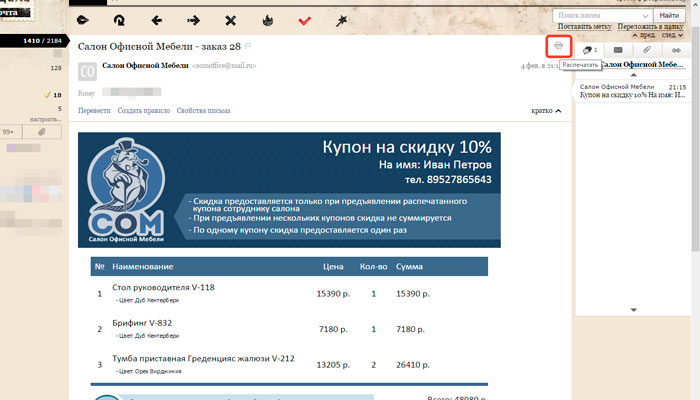Open the sidebar item with count 128

point(56,68)
